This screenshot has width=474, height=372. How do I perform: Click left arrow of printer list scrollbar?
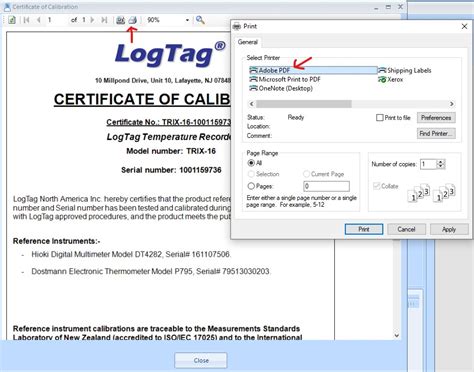click(252, 104)
